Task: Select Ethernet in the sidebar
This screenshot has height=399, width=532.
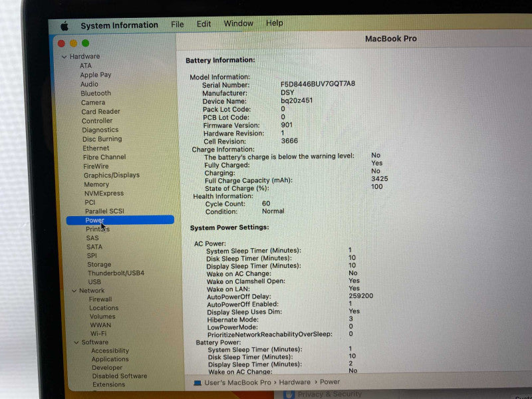Action: [x=96, y=148]
